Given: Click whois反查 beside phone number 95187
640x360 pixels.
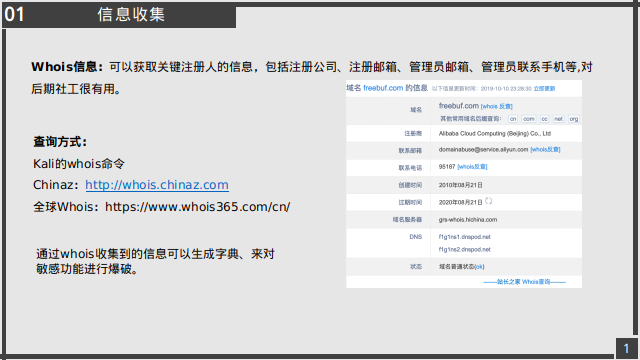Looking at the screenshot, I should tap(472, 167).
